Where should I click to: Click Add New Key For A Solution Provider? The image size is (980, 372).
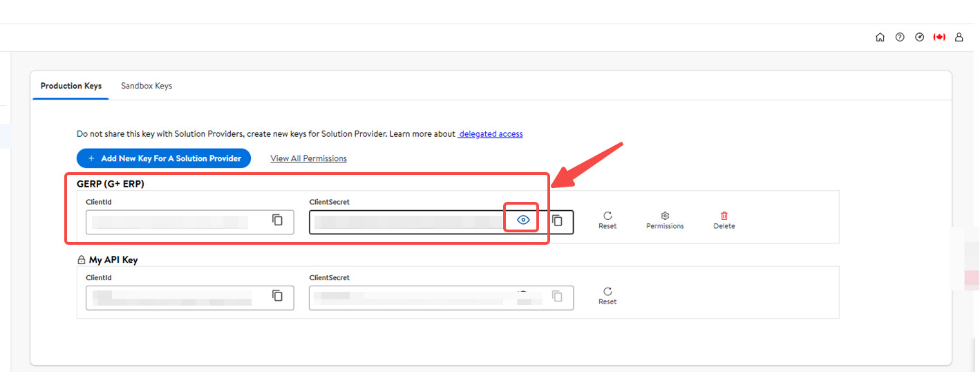(x=164, y=158)
